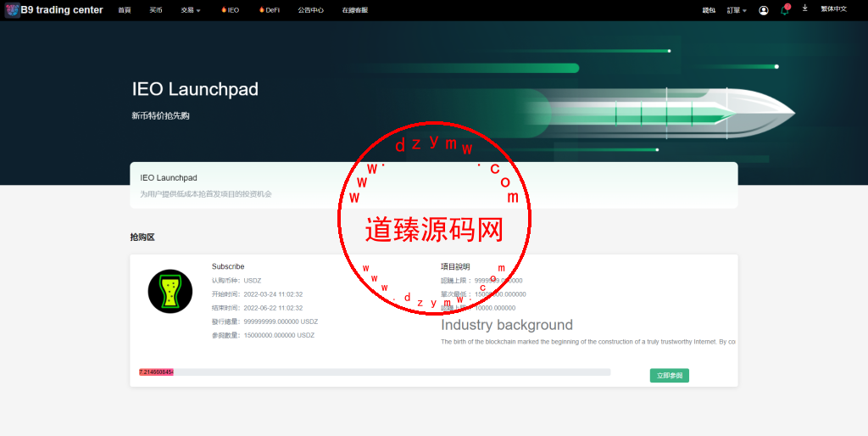
Task: Click the download app icon
Action: pyautogui.click(x=805, y=8)
